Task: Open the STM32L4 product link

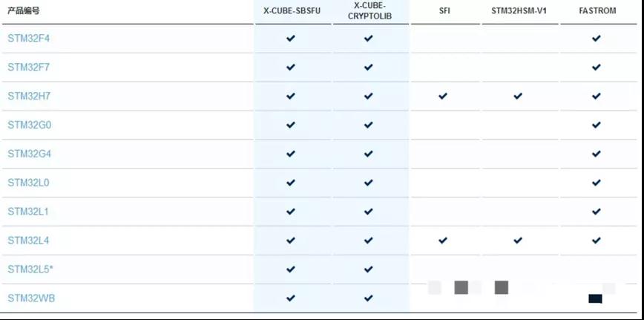Action: tap(28, 241)
